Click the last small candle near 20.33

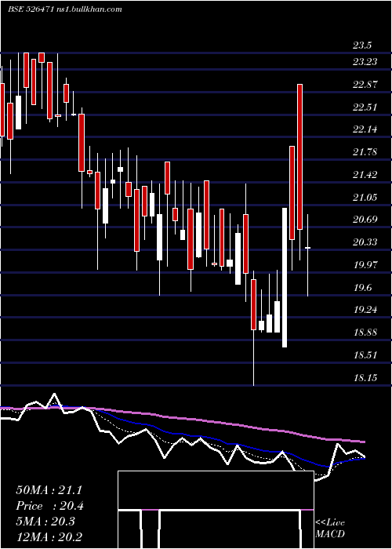(x=308, y=248)
